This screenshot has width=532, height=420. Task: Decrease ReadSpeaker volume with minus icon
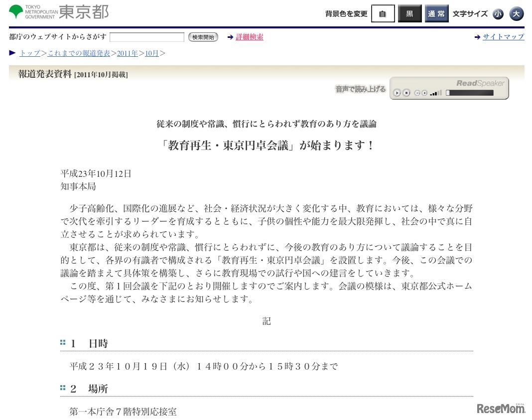click(417, 93)
